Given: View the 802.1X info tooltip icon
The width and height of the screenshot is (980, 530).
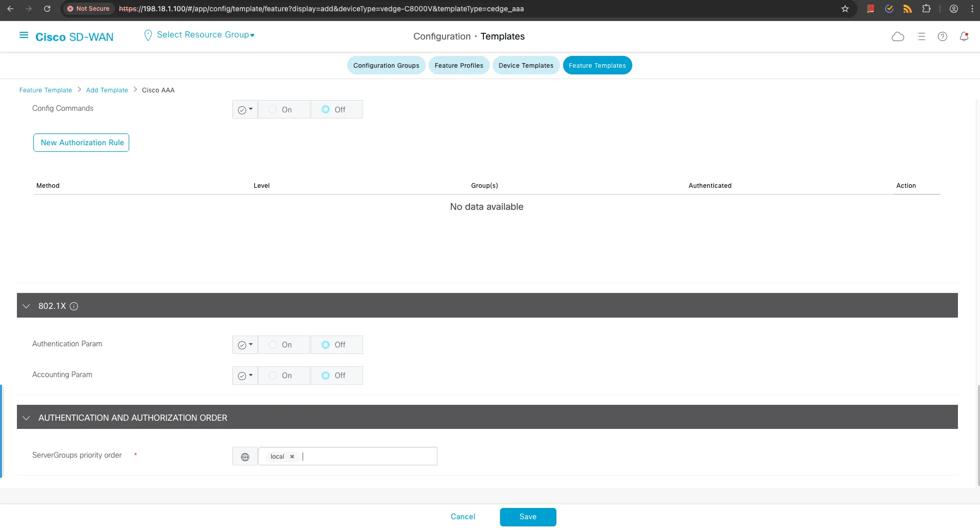Looking at the screenshot, I should point(74,306).
